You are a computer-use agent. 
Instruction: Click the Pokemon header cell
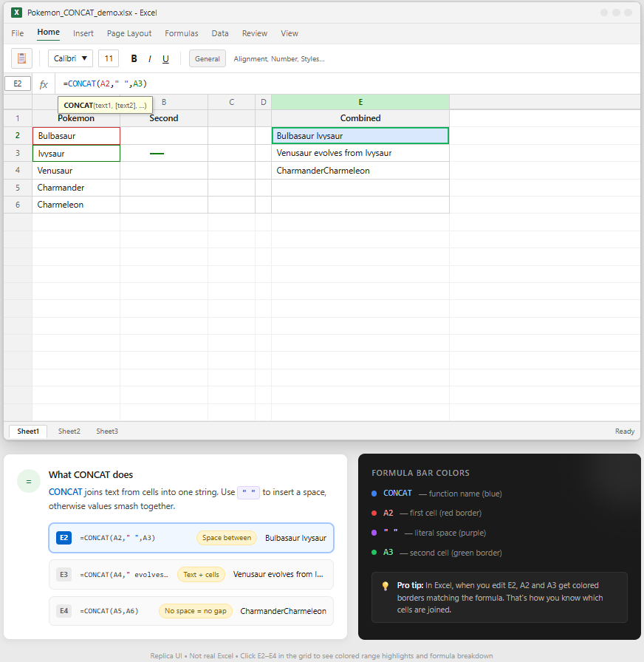(76, 118)
